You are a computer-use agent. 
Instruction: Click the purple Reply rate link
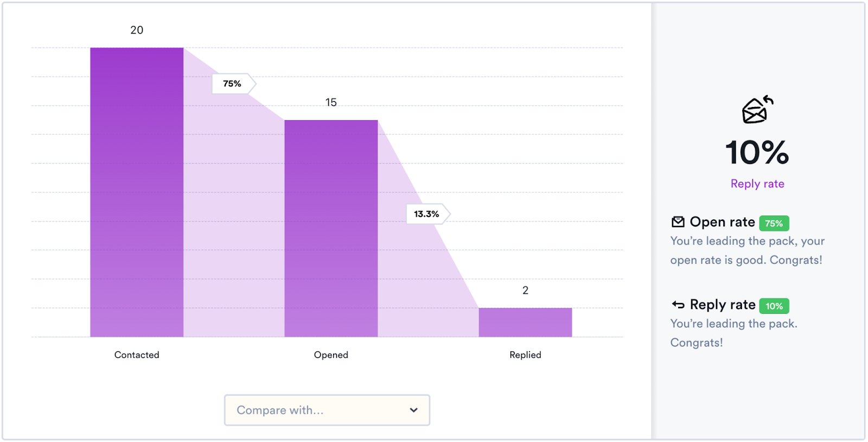point(757,184)
